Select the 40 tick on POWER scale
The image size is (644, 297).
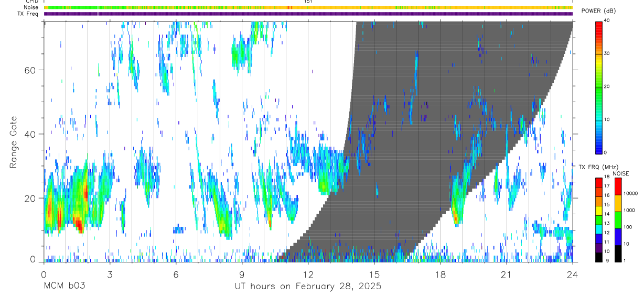pyautogui.click(x=607, y=21)
